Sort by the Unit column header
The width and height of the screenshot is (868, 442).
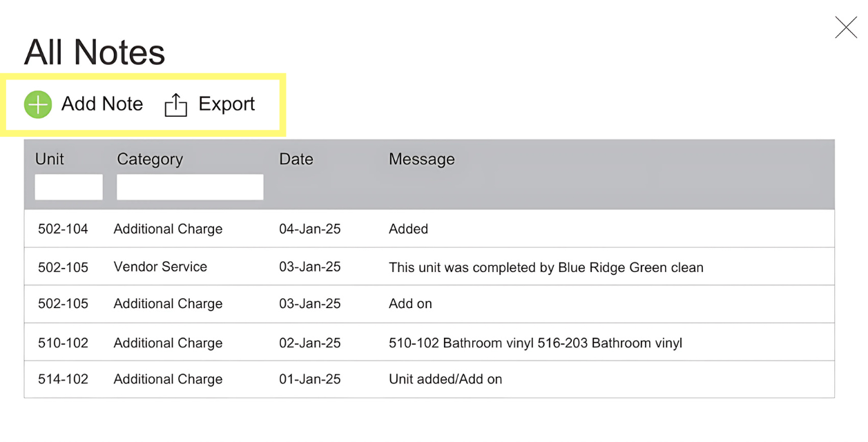50,160
